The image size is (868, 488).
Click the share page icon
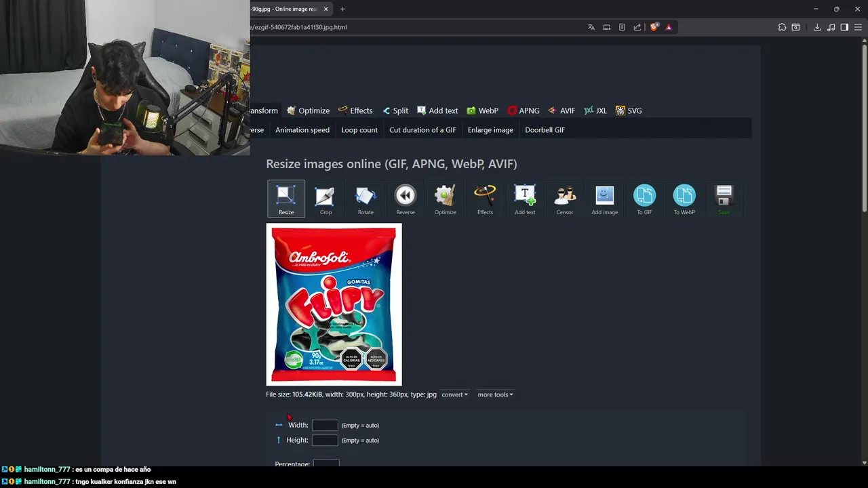pyautogui.click(x=637, y=27)
